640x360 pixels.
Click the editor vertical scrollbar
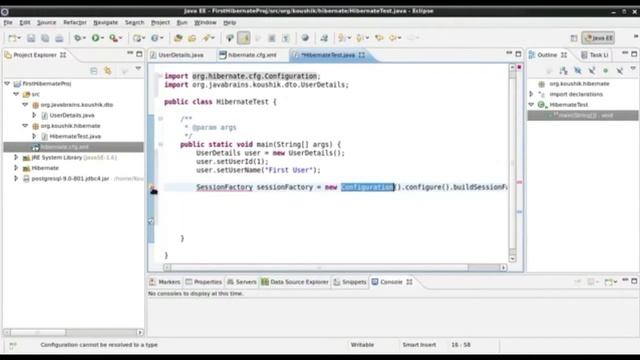tap(512, 162)
